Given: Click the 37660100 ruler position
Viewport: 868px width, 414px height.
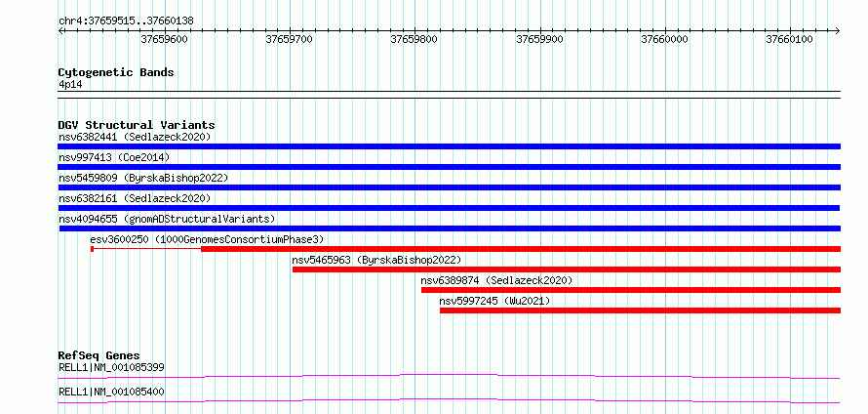Looking at the screenshot, I should pyautogui.click(x=789, y=39).
